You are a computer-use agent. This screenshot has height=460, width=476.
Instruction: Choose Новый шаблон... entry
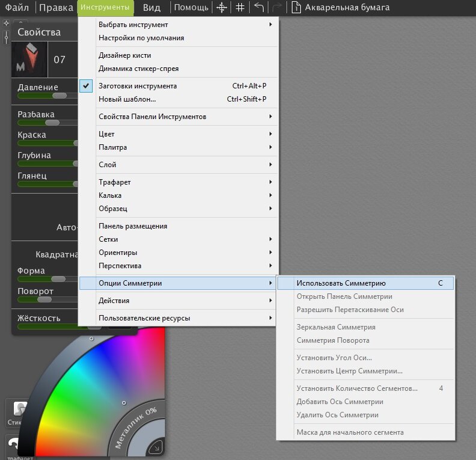click(x=178, y=99)
